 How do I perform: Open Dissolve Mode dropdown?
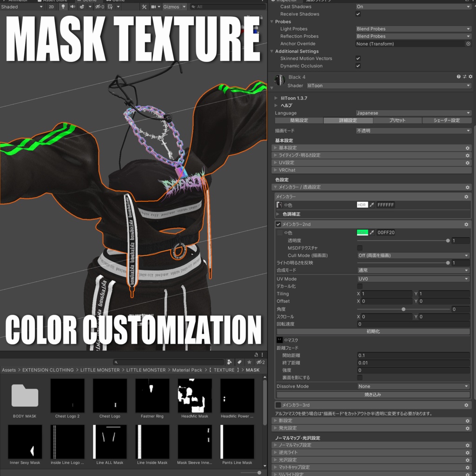(x=413, y=386)
